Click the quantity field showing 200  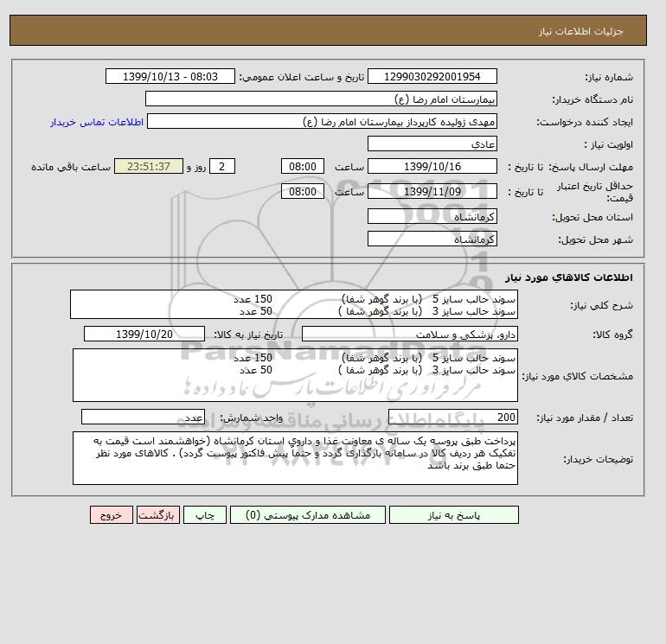click(452, 417)
